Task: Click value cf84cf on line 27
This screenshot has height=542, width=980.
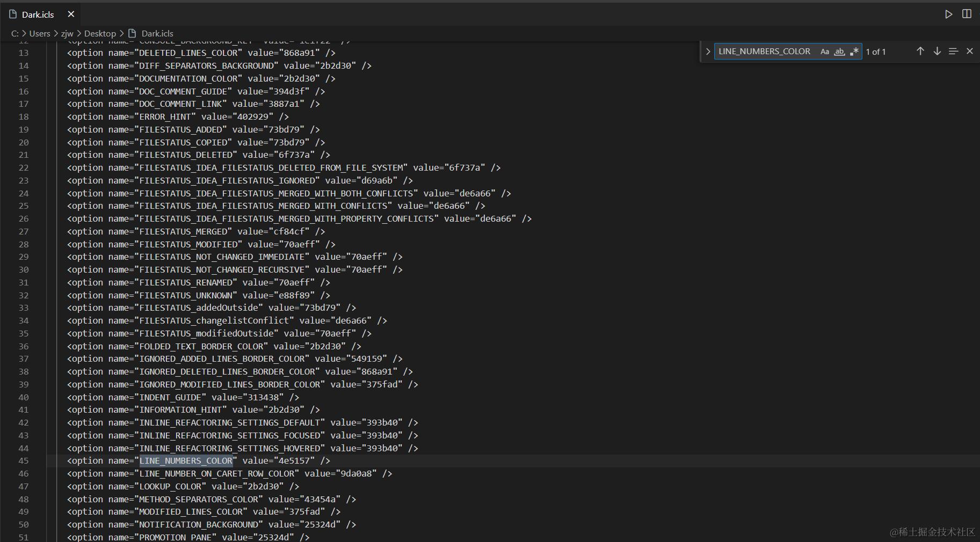Action: point(289,231)
